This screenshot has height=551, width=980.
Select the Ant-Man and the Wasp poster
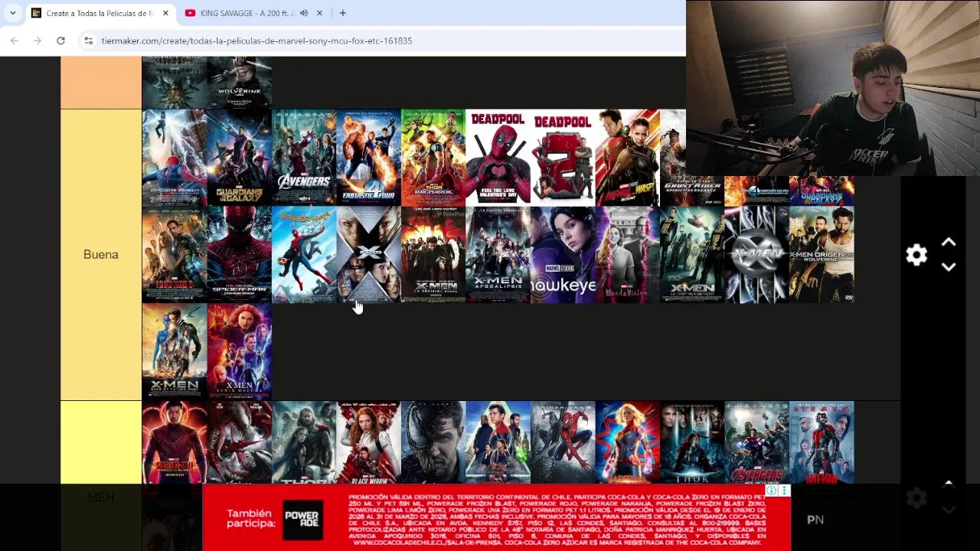pyautogui.click(x=627, y=158)
